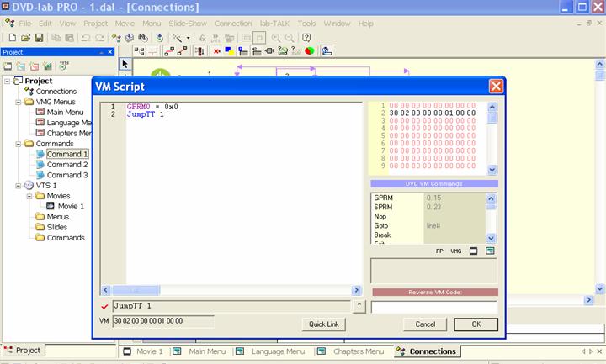Image resolution: width=606 pixels, height=364 pixels.
Task: Click the Save floppy disk icon
Action: click(39, 38)
